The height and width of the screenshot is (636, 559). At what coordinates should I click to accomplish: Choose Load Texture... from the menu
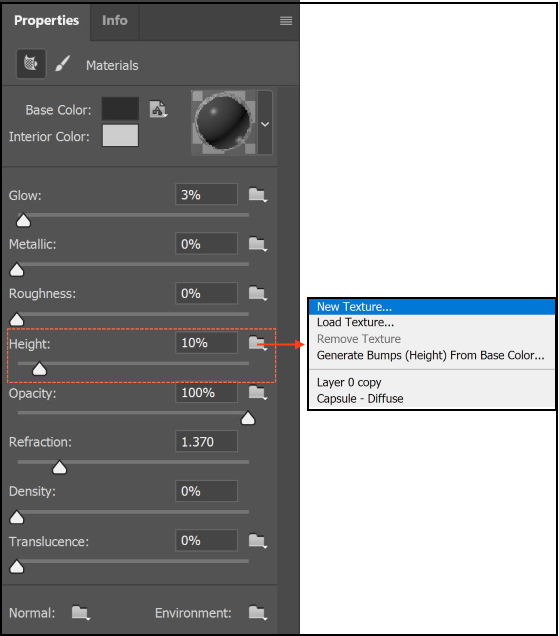tap(432, 322)
